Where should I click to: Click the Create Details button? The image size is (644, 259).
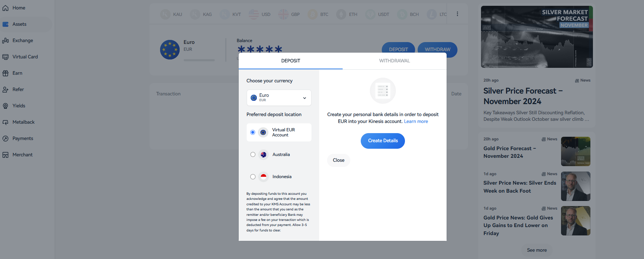[383, 141]
